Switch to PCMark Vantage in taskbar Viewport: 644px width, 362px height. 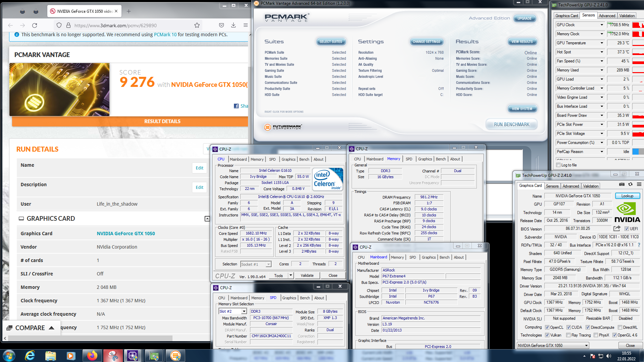pos(175,356)
